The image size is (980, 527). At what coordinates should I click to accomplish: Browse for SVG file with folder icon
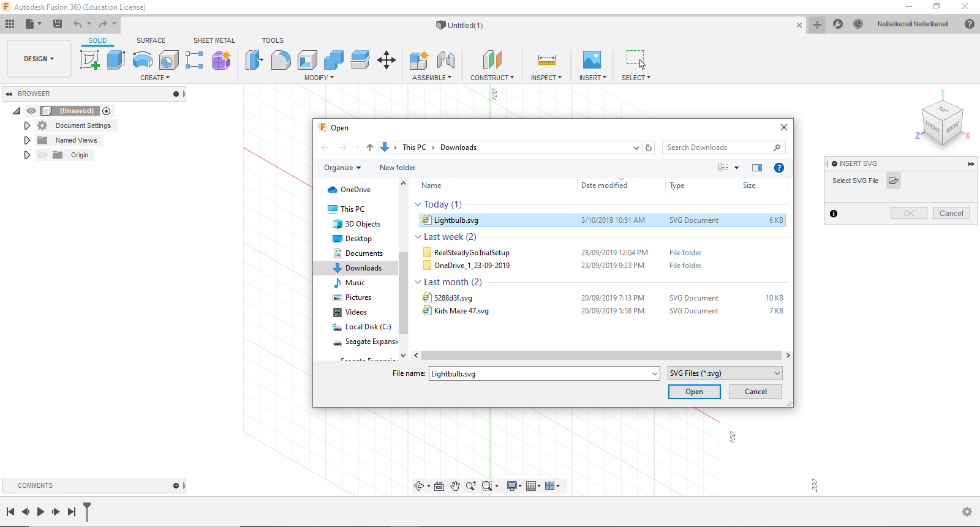click(x=894, y=181)
